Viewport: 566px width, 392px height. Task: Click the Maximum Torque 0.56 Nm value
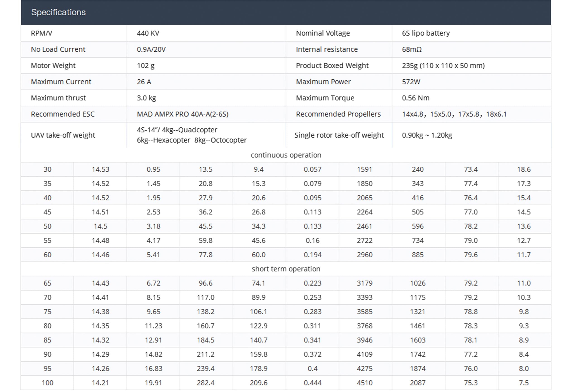pyautogui.click(x=415, y=98)
